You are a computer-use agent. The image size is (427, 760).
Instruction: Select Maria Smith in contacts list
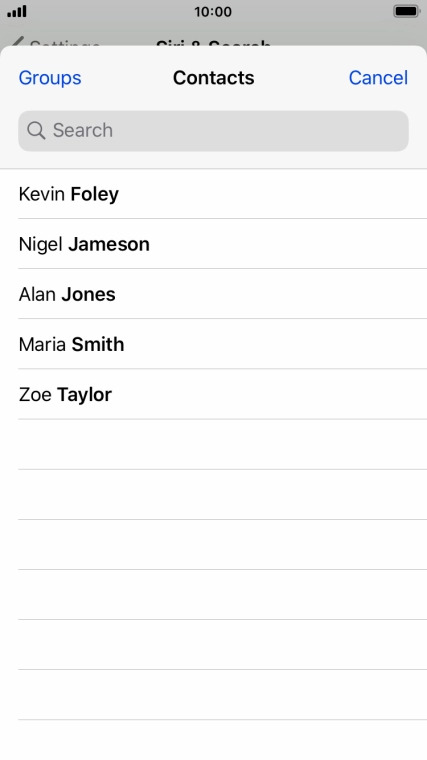[x=213, y=344]
